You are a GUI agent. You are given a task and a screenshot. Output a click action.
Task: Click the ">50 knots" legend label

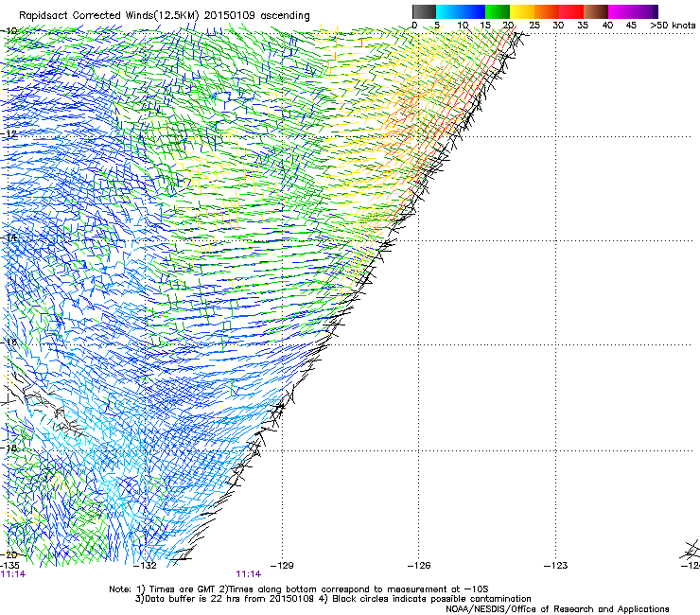point(674,25)
